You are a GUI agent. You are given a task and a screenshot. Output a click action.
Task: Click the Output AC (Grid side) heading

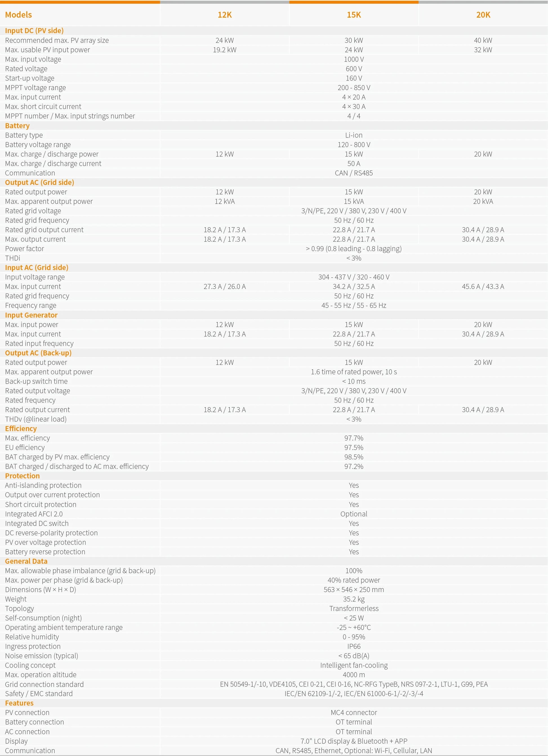[x=39, y=182]
